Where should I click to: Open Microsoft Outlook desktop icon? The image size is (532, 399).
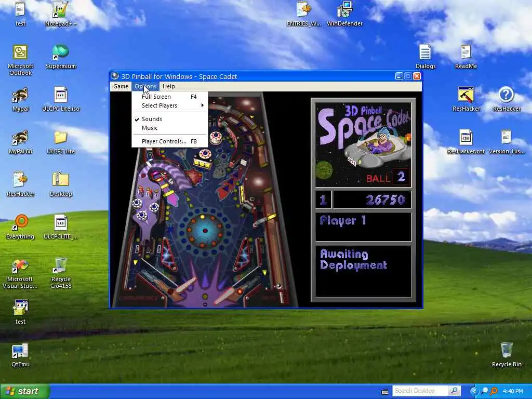tap(20, 60)
